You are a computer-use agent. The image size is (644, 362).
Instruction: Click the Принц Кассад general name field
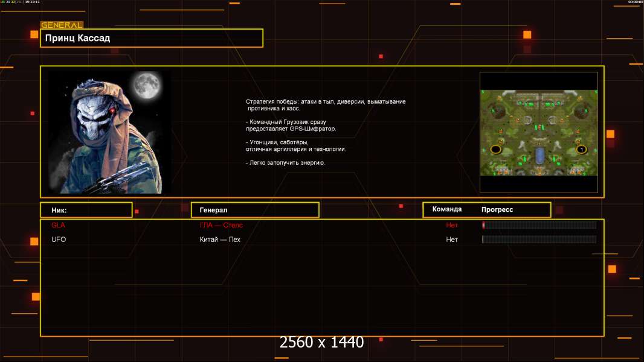[152, 38]
